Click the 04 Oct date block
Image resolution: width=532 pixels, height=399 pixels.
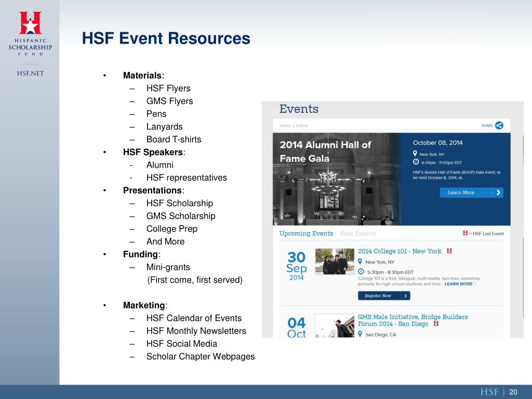[297, 327]
